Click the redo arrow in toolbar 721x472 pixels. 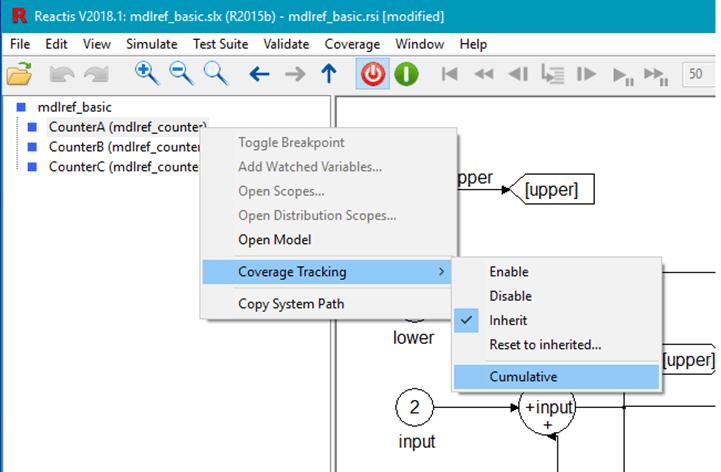coord(96,74)
